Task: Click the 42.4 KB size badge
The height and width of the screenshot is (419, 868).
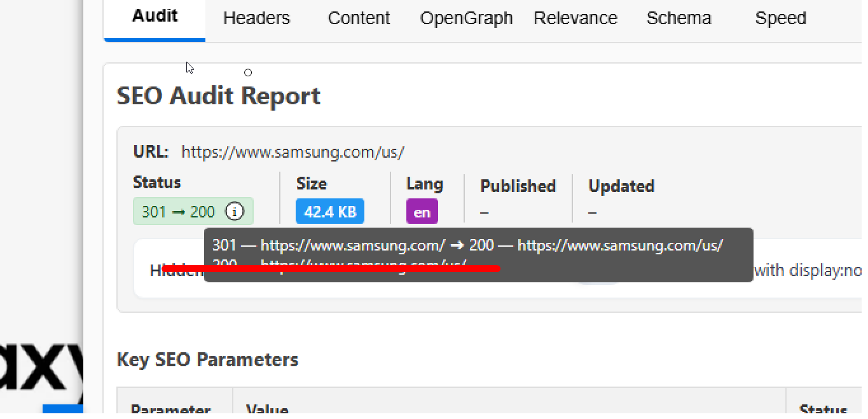Action: 330,212
